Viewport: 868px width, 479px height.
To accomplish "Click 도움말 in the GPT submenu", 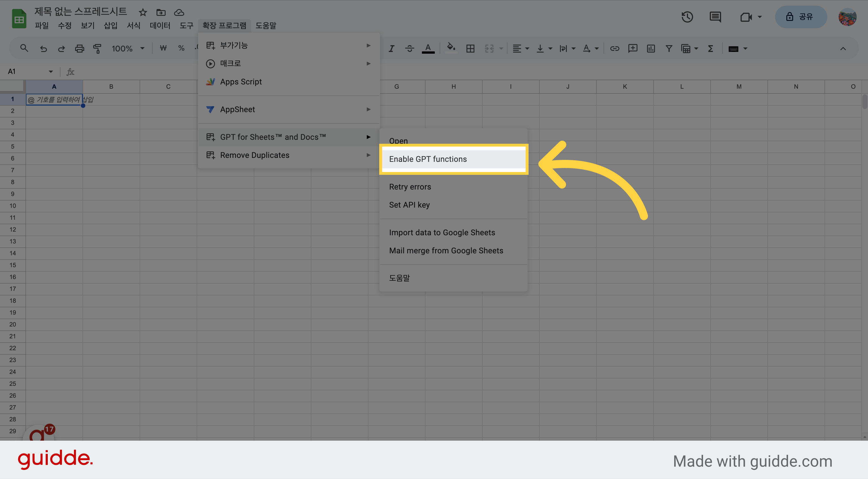I will point(453,278).
